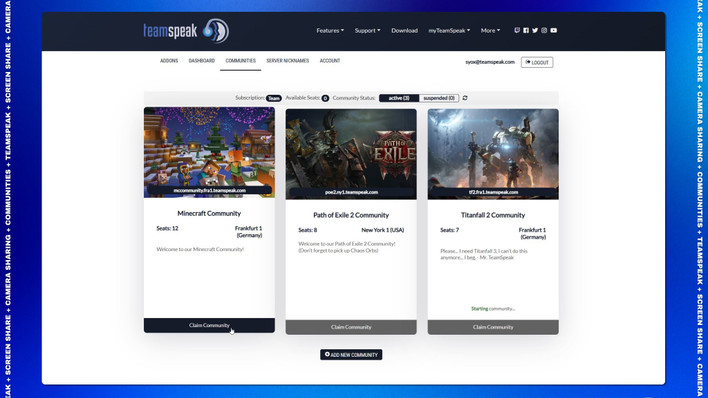Click the Path of Exile 2 Community title
Screen dimensions: 708x398
click(x=351, y=215)
